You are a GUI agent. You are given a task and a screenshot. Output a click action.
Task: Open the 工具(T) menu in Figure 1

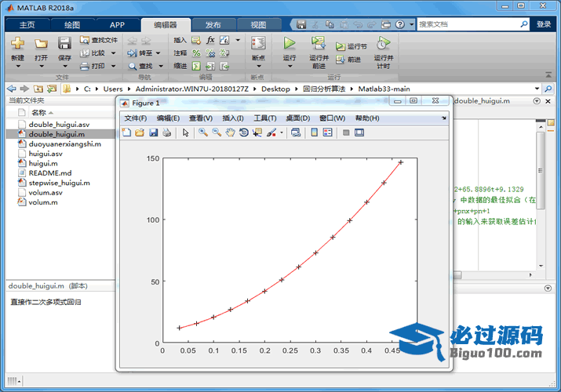[x=264, y=118]
